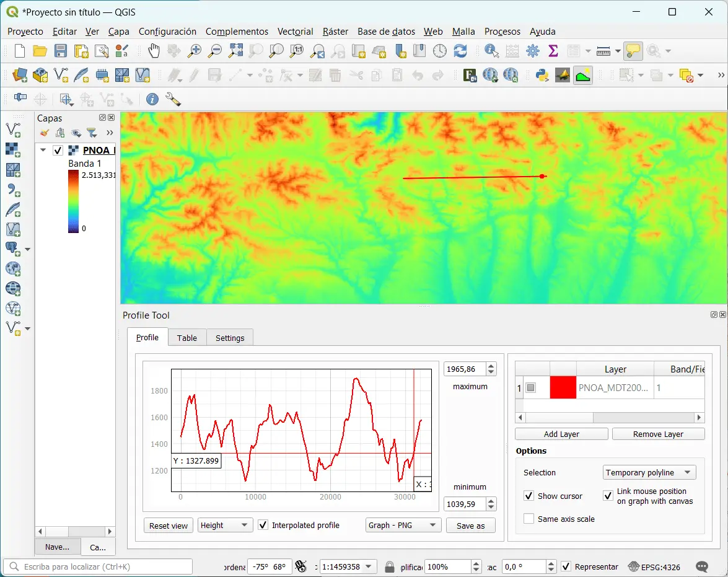Toggle the Interpolated profile checkbox
728x577 pixels.
click(263, 525)
